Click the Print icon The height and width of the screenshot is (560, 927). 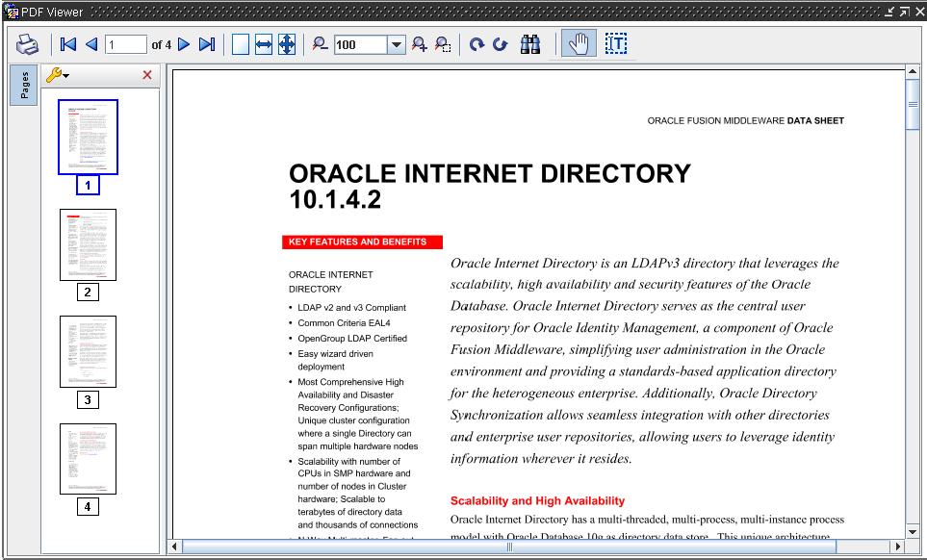[27, 44]
